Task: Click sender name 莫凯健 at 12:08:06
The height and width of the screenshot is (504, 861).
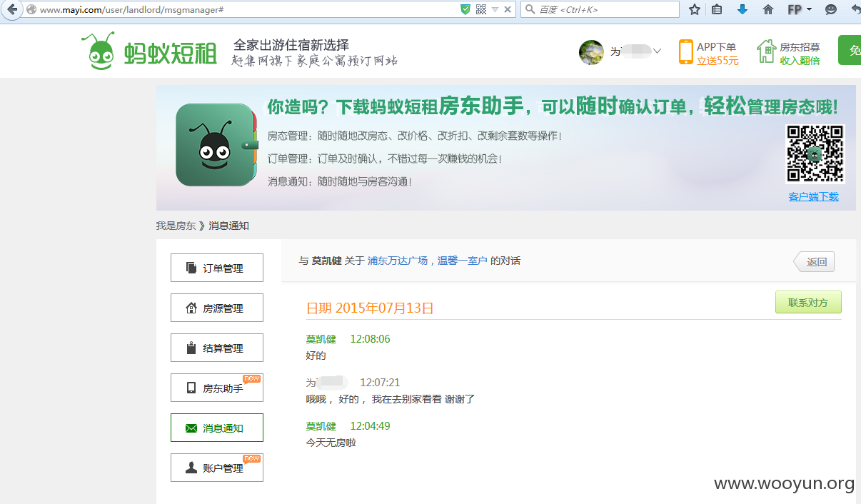Action: tap(321, 339)
